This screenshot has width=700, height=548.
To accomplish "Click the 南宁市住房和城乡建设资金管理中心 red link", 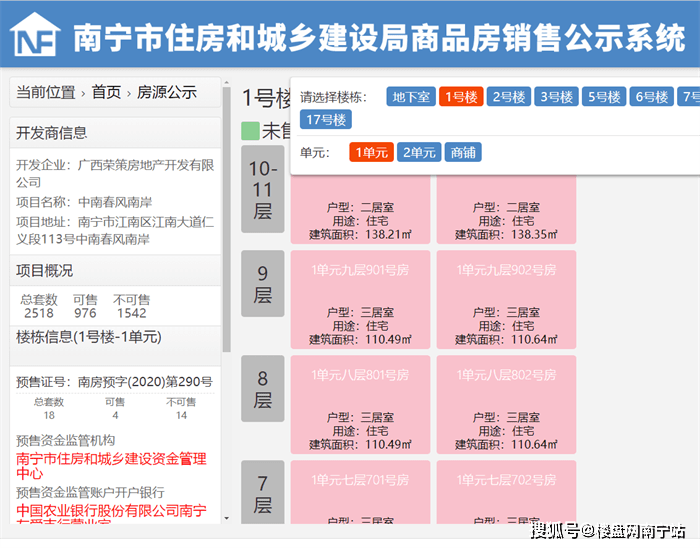I will click(x=111, y=466).
